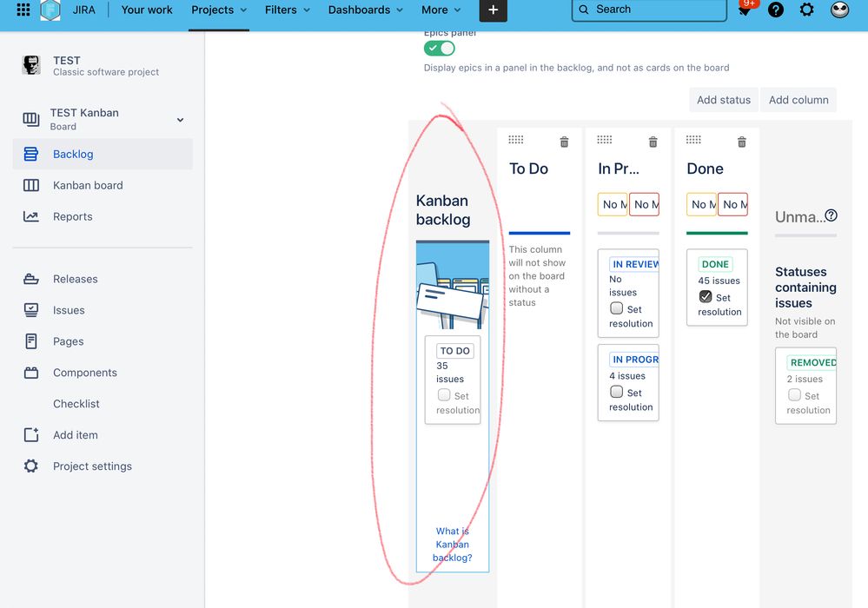868x608 pixels.
Task: Grab the To Do column drag handle
Action: (515, 140)
